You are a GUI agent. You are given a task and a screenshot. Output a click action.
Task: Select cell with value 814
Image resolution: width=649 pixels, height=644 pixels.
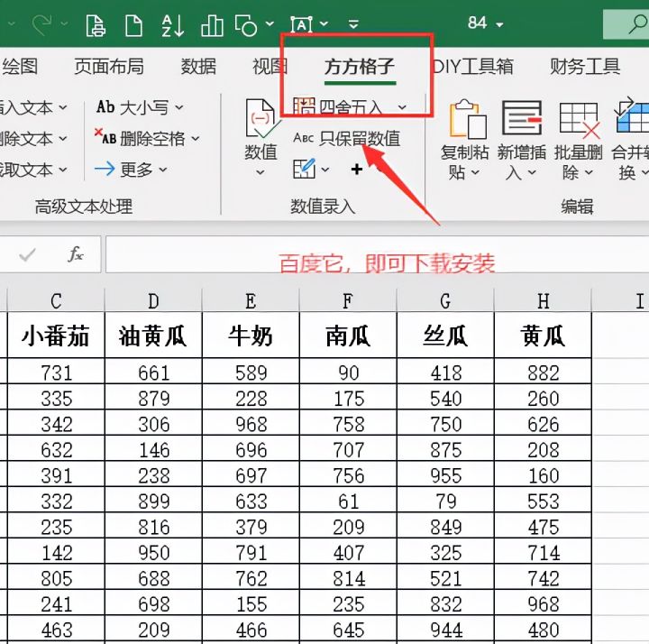[x=348, y=577]
